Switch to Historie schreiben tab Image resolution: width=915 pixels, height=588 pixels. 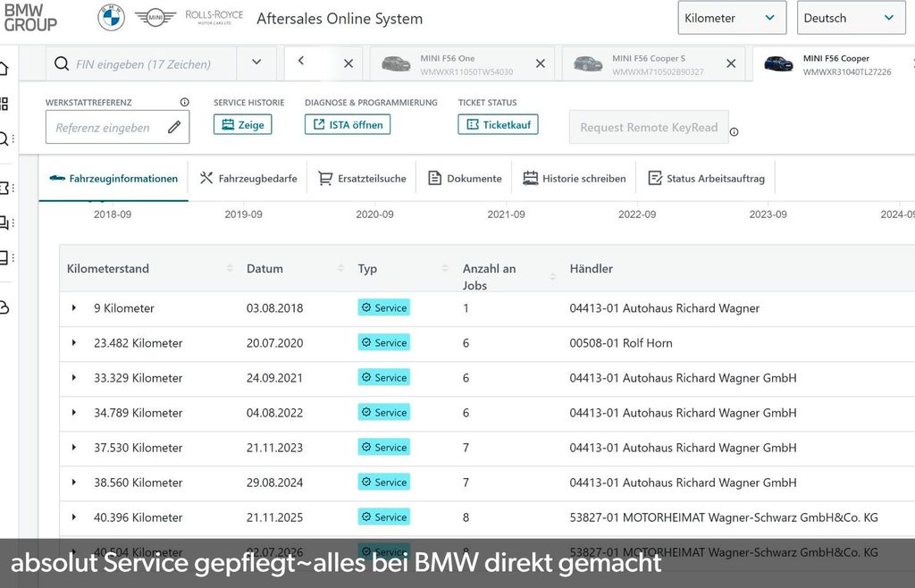click(575, 179)
